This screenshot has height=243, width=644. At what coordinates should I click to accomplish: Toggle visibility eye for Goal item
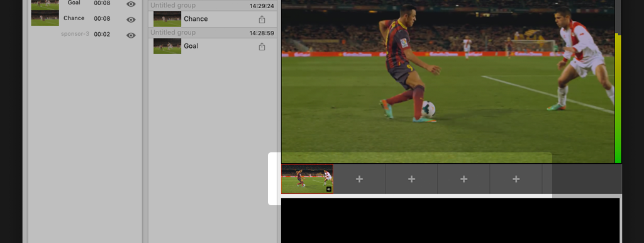(131, 4)
